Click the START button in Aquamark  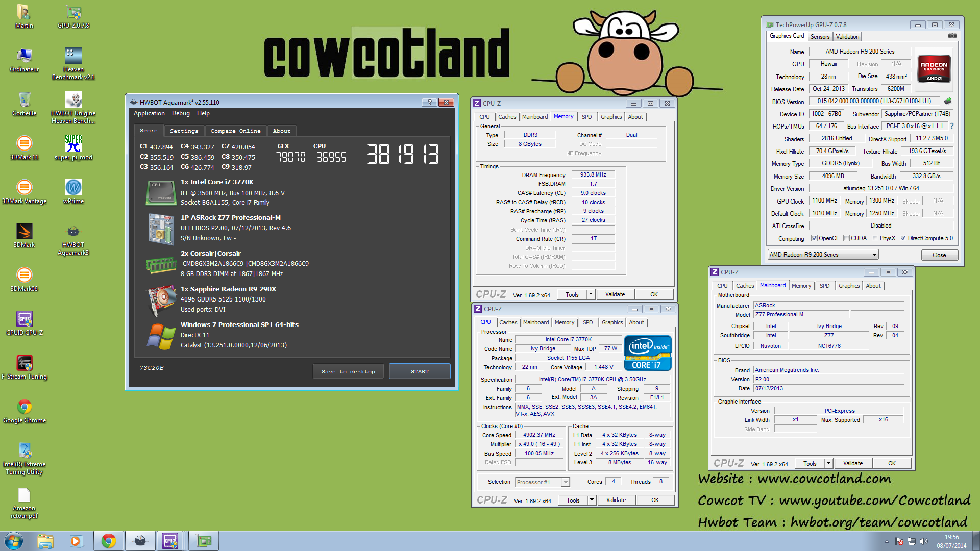(x=420, y=371)
